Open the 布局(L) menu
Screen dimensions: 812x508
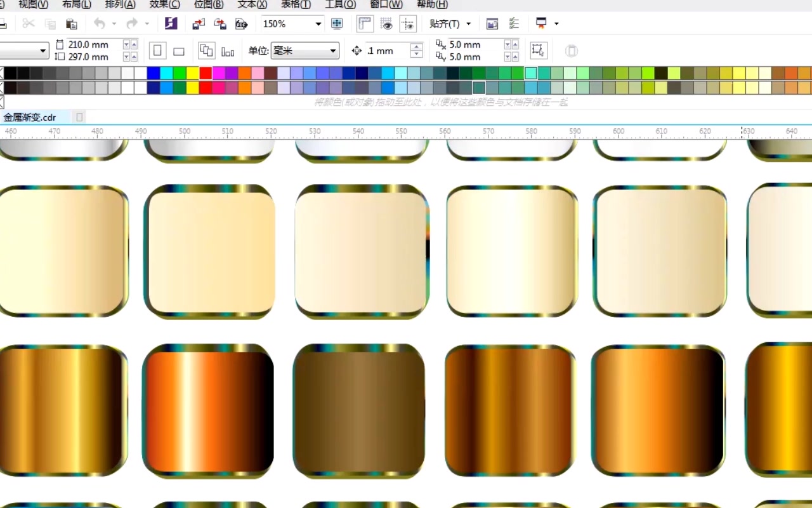pos(77,4)
